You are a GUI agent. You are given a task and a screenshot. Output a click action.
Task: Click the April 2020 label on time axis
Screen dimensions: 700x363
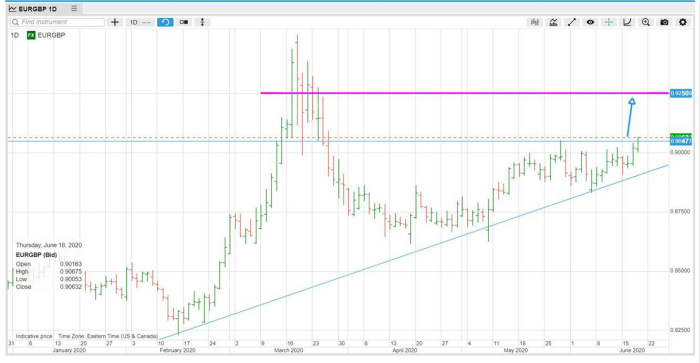tap(405, 350)
